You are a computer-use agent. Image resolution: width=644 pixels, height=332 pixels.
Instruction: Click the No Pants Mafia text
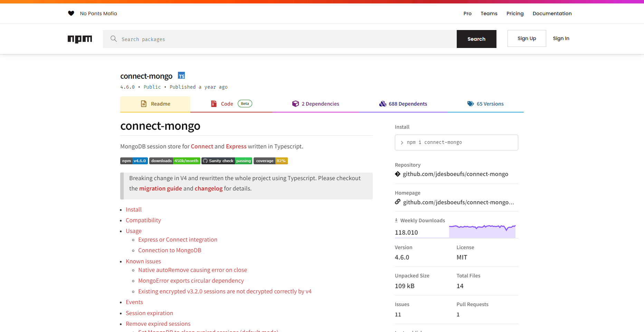[98, 13]
